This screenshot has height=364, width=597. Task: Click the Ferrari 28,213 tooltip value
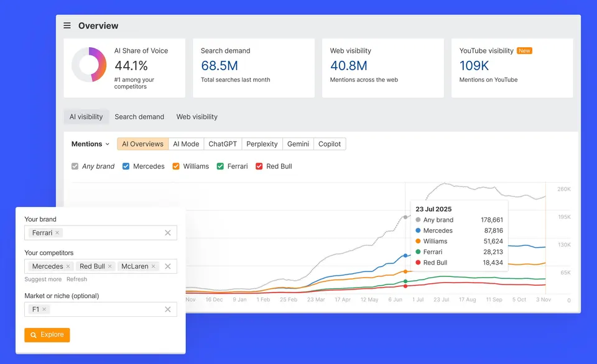493,252
